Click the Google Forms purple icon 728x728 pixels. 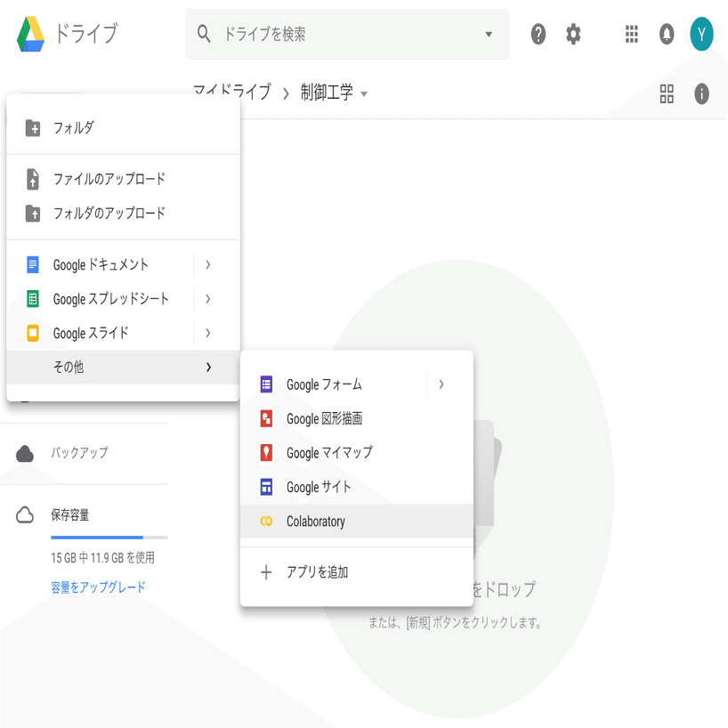(x=266, y=384)
